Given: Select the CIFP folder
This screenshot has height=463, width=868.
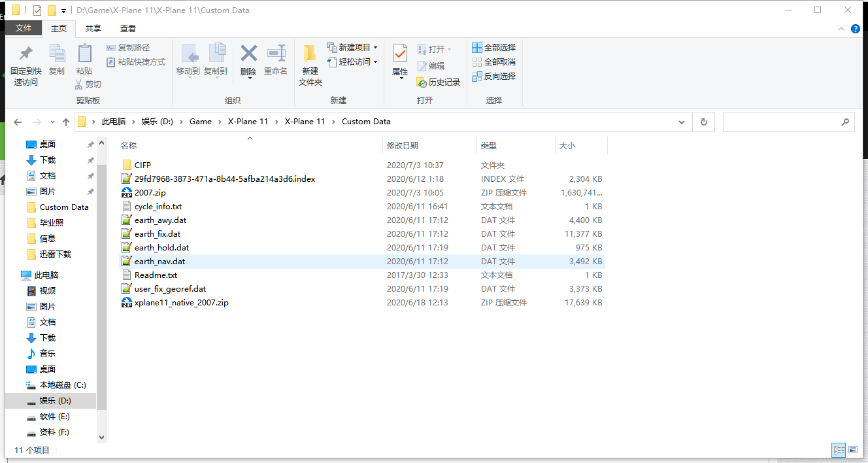Looking at the screenshot, I should tap(363, 165).
